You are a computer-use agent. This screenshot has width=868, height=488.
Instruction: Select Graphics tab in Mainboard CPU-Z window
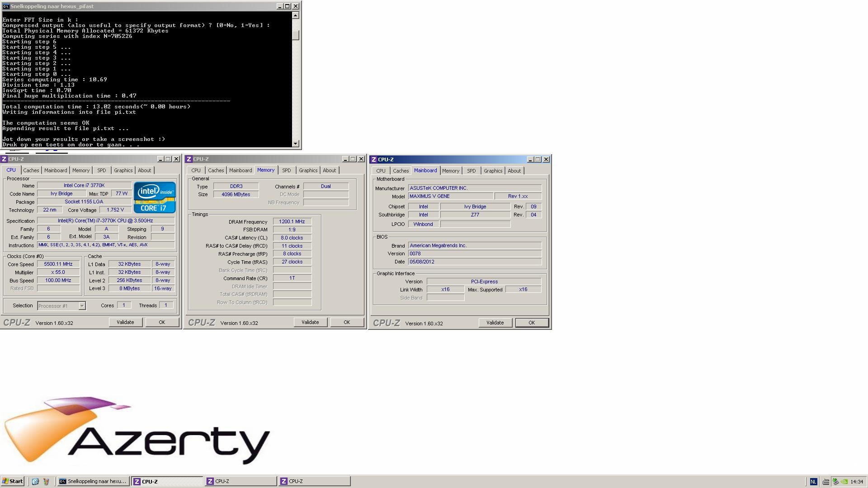click(493, 171)
